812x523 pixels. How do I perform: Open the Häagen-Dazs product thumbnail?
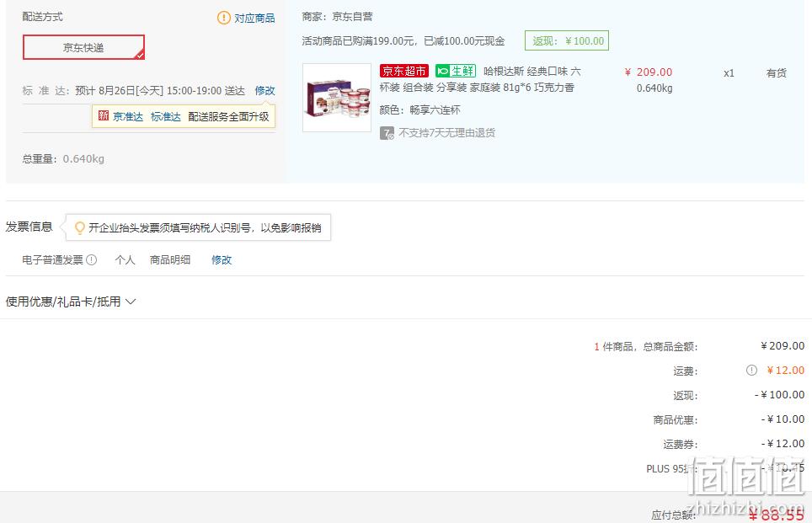click(x=337, y=98)
